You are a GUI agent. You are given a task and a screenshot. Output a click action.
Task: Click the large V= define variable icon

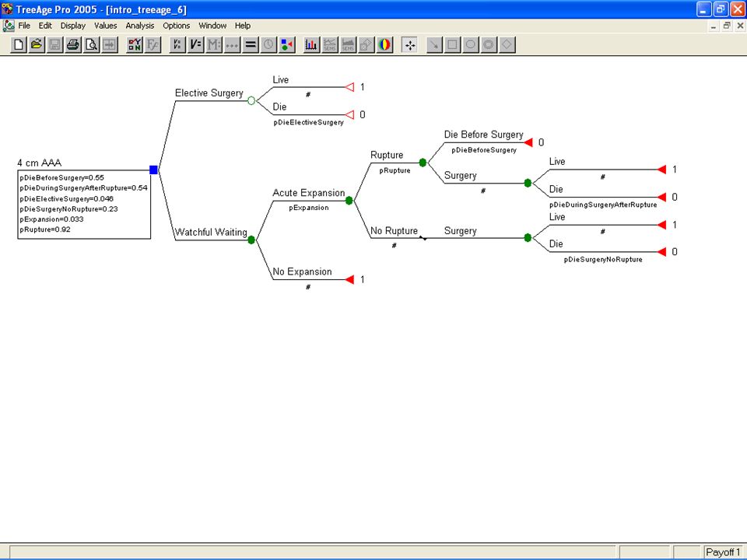click(x=196, y=45)
